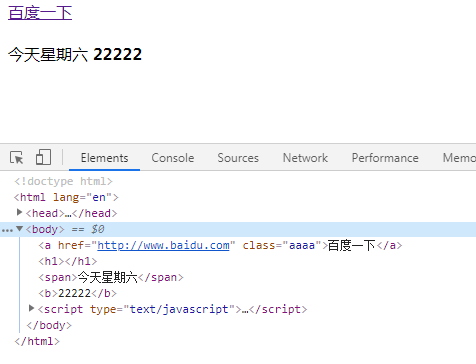Viewport: 476px width, 364px height.
Task: Expand the head element node
Action: tap(19, 212)
